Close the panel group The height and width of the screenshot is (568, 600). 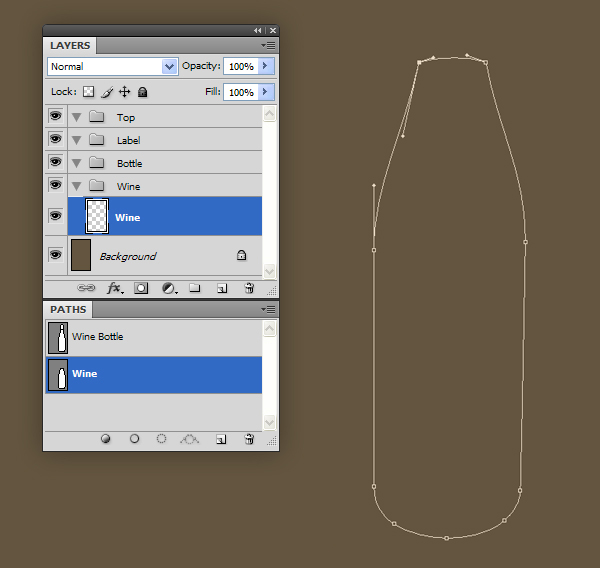pos(273,31)
